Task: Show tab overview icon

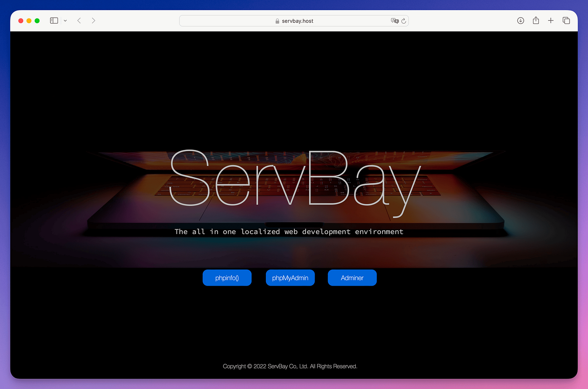Action: pyautogui.click(x=566, y=21)
